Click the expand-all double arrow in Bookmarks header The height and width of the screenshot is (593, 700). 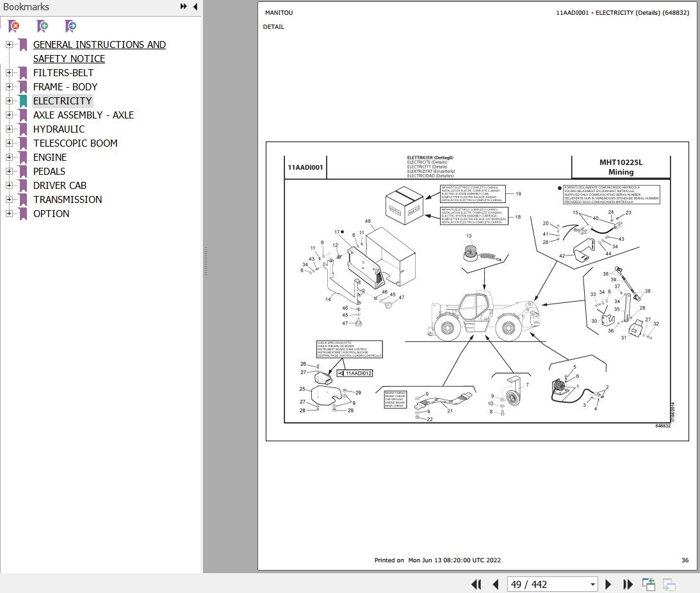tap(183, 6)
